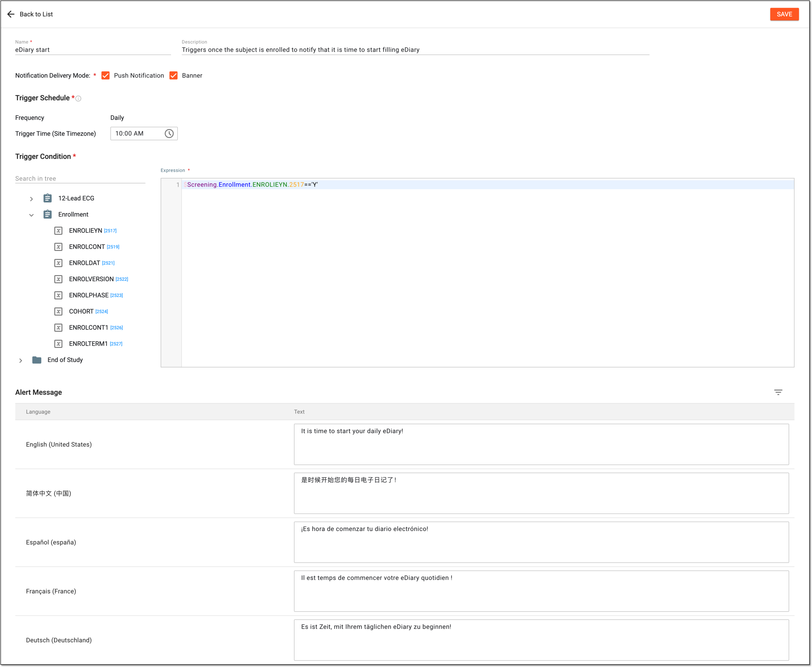Screen dimensions: 812x667
Task: Edit the Deutsch (Deutschland) alert text box
Action: pyautogui.click(x=541, y=640)
